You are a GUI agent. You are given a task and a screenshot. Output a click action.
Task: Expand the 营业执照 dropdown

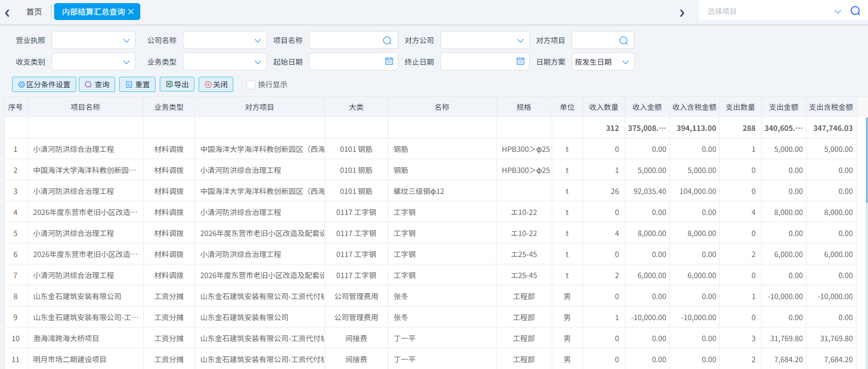tap(126, 40)
